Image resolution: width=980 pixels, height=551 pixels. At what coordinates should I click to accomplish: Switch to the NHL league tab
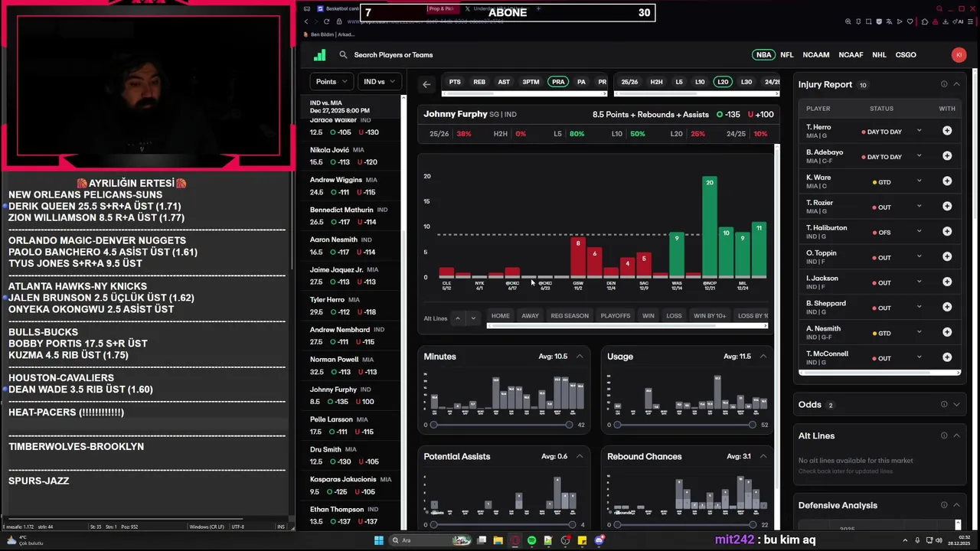click(879, 55)
